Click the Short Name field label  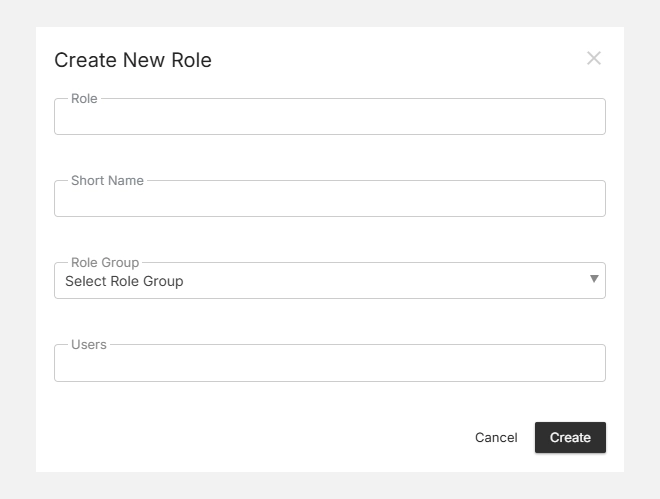tap(107, 181)
